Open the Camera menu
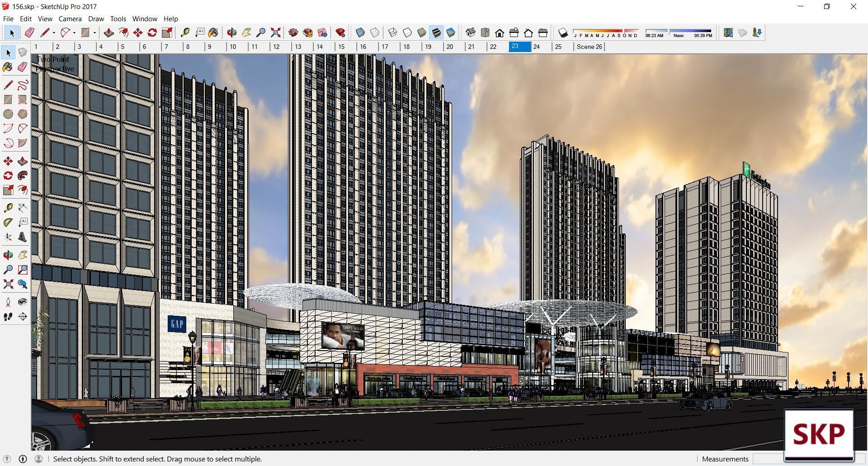 click(70, 19)
